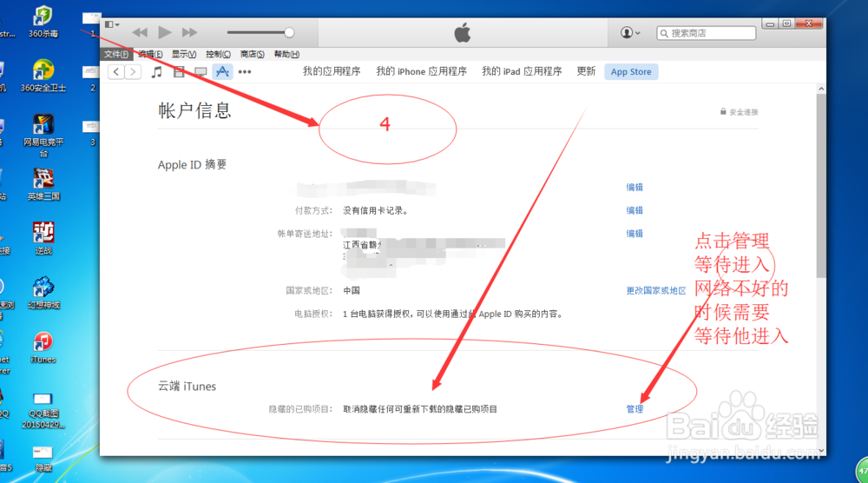Select the App Store tab
This screenshot has height=483, width=868.
click(x=631, y=72)
